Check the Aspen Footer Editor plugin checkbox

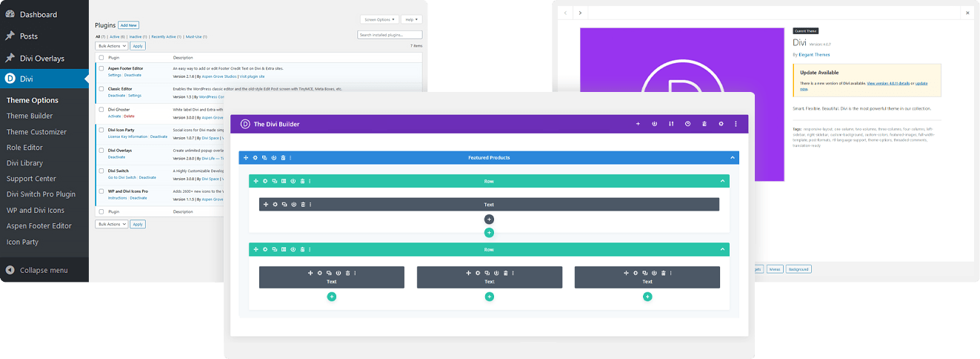click(101, 68)
